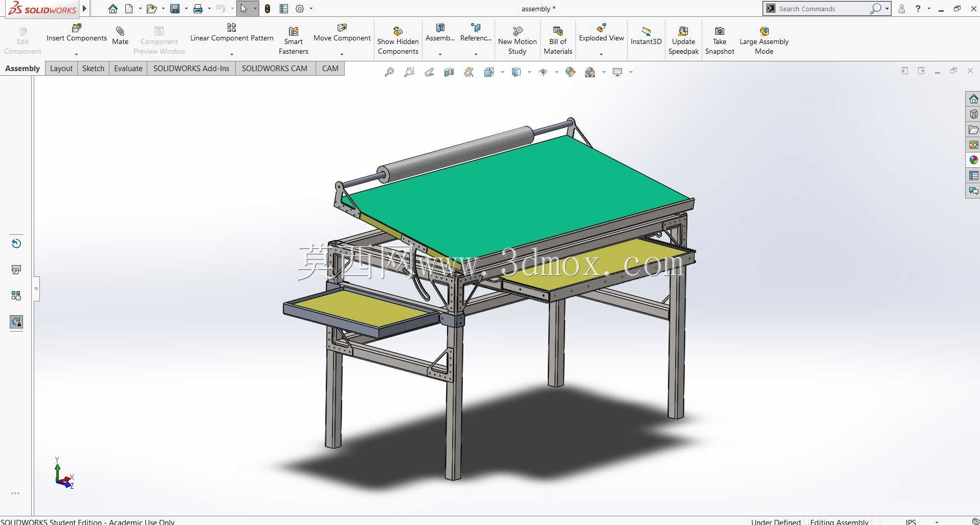Screen dimensions: 980x525
Task: Expand the SOLIDWORKS menu arrow beside logo
Action: (84, 9)
